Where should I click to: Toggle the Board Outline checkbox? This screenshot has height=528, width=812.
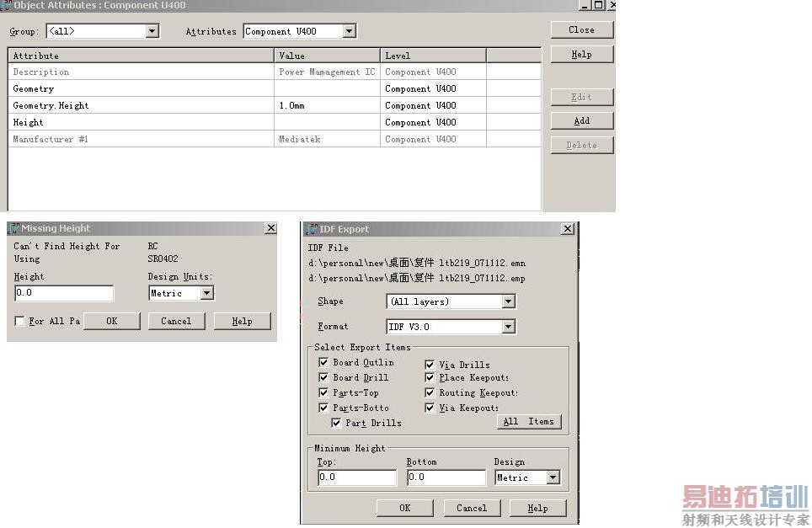pos(323,363)
